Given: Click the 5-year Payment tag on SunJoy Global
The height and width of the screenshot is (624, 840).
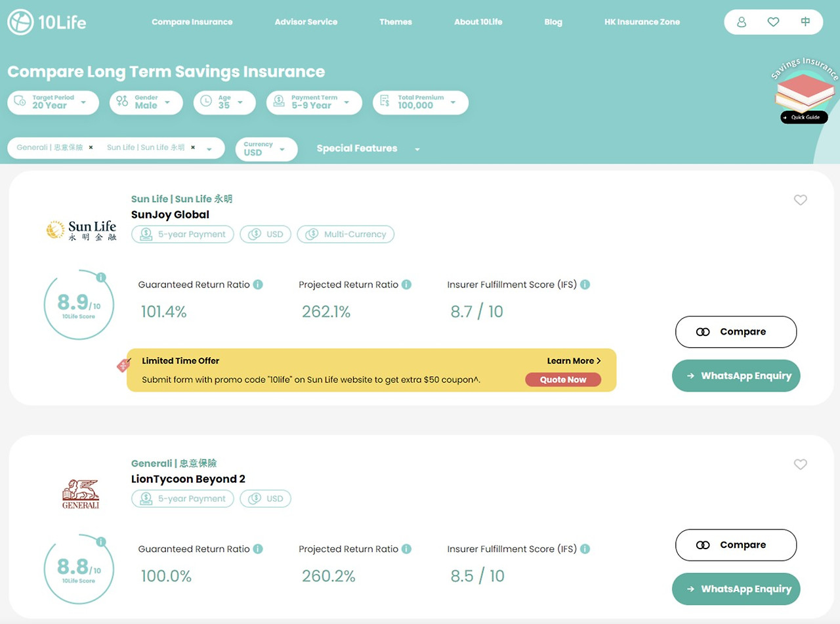Looking at the screenshot, I should point(182,234).
